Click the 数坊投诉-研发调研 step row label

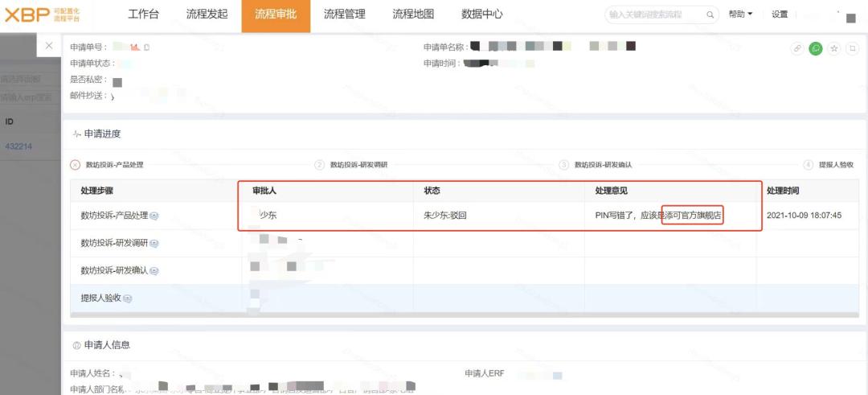[114, 243]
